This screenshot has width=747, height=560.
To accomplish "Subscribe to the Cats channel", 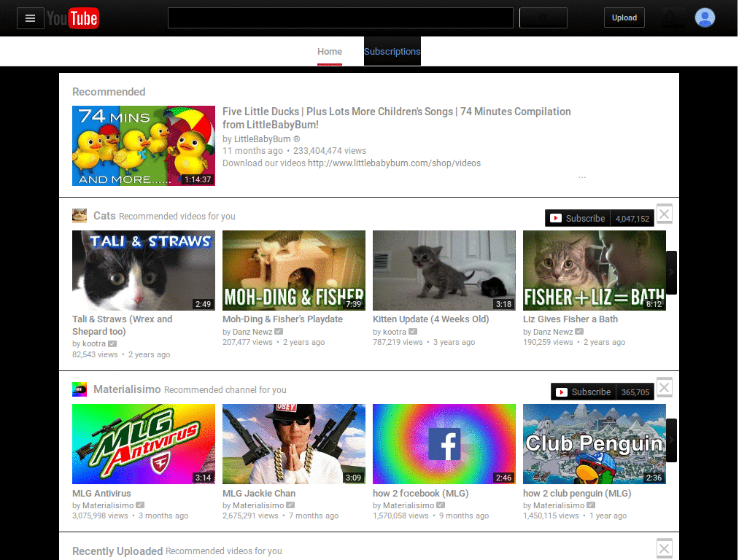I will [578, 219].
